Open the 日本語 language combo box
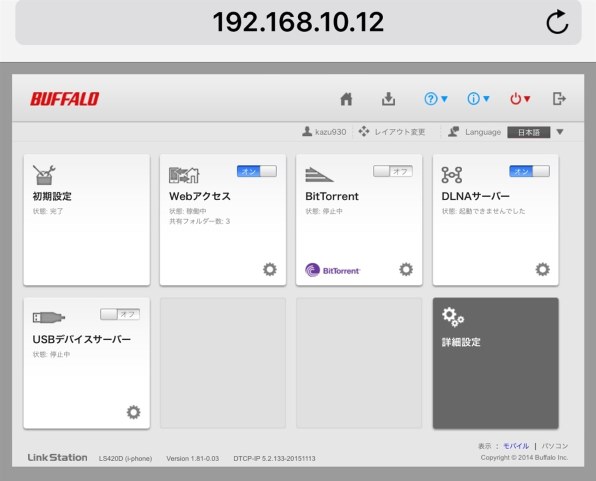 (x=529, y=132)
